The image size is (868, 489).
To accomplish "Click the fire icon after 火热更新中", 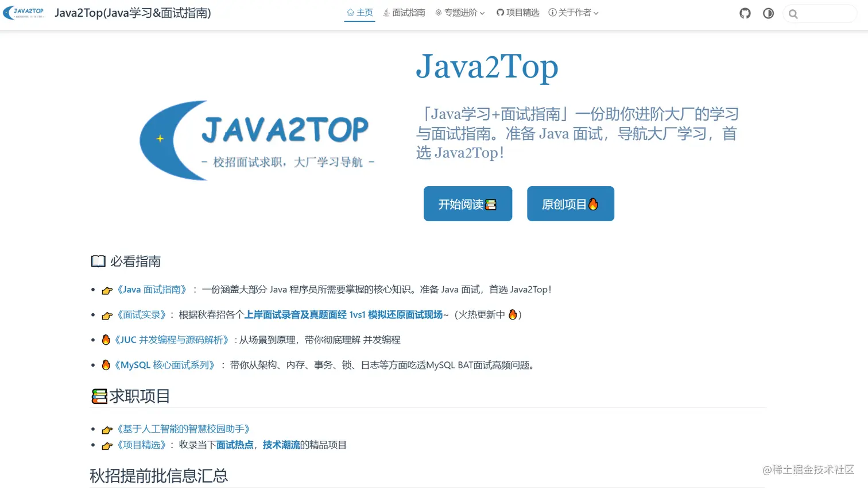I will pos(513,314).
